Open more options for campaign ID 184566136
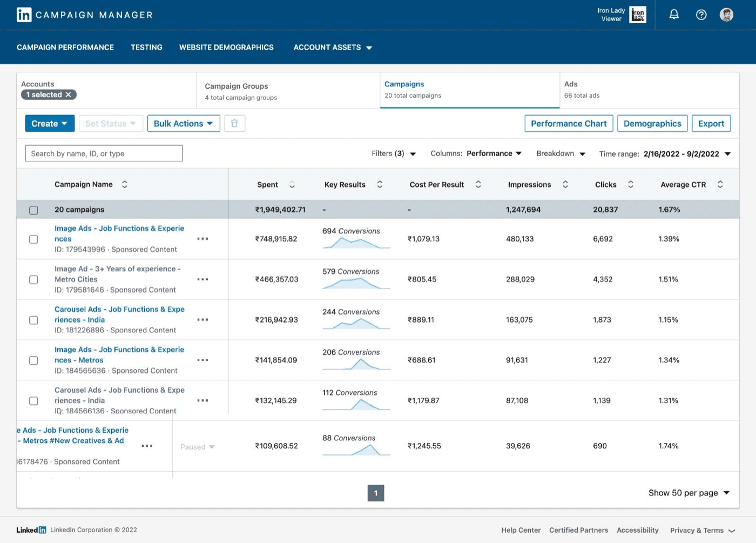This screenshot has height=543, width=756. tap(202, 400)
